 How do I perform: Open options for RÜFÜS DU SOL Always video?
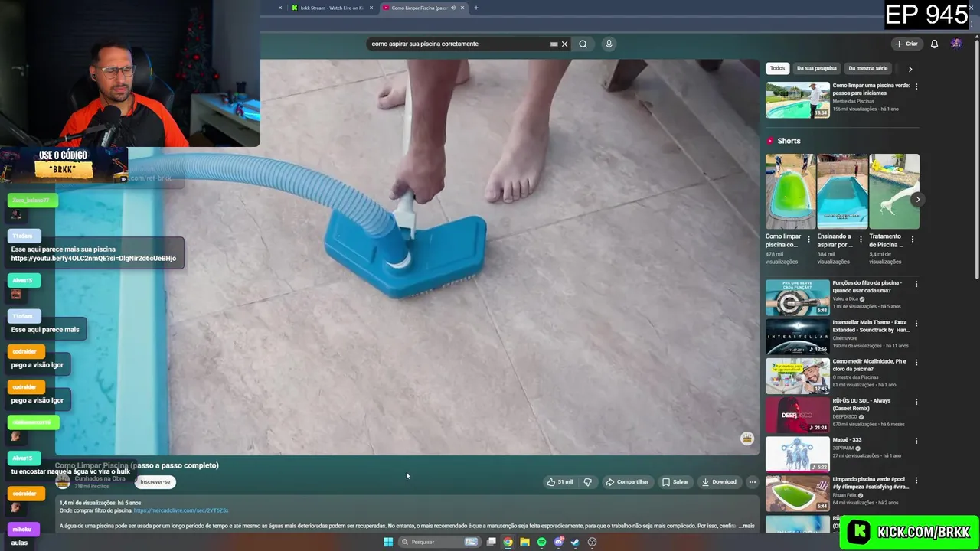(916, 402)
